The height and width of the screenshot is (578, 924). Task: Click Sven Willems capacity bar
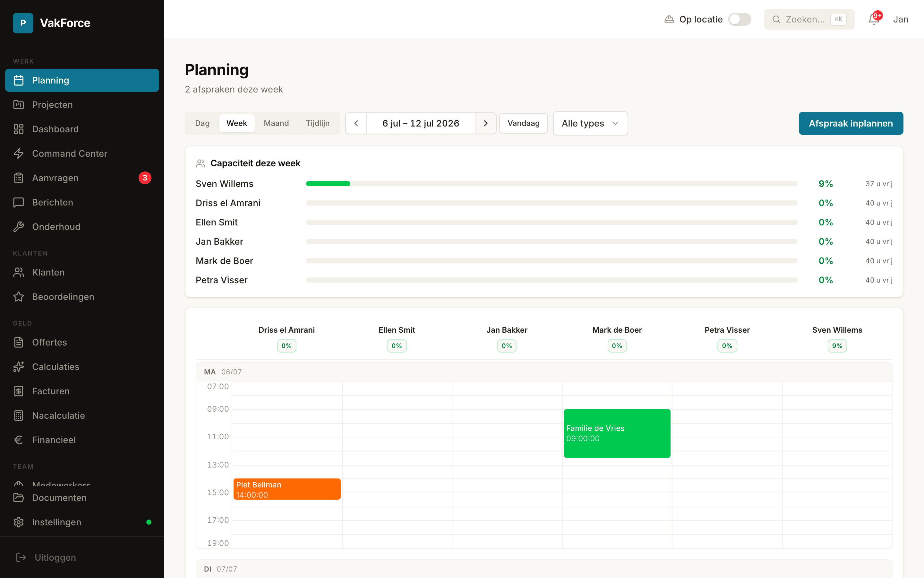click(x=552, y=184)
